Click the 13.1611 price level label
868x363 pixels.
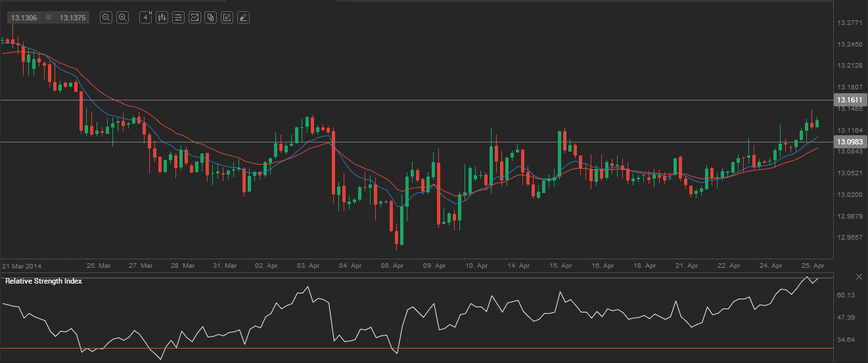850,100
